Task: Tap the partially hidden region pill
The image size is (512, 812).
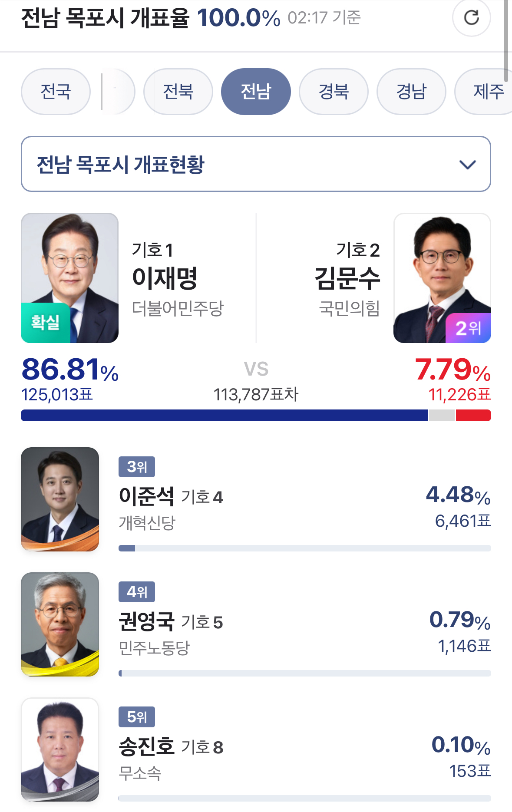Action: point(118,92)
